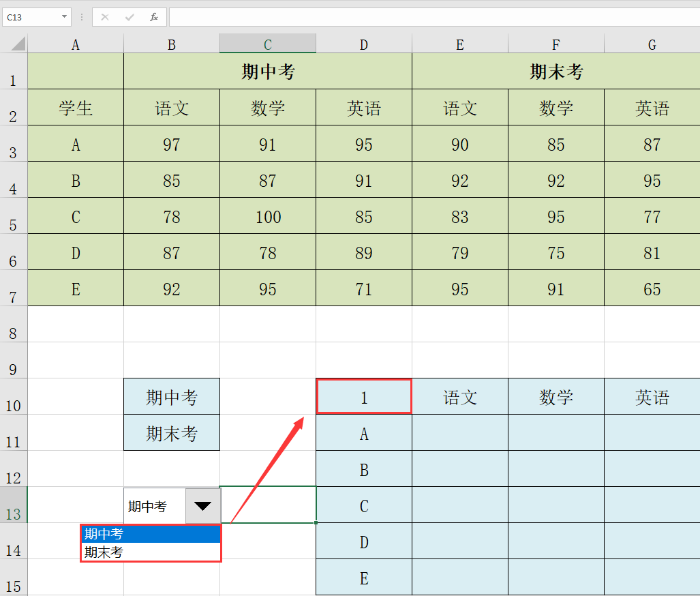Click the 期末考 cell in B11
The width and height of the screenshot is (700, 596).
click(x=172, y=433)
